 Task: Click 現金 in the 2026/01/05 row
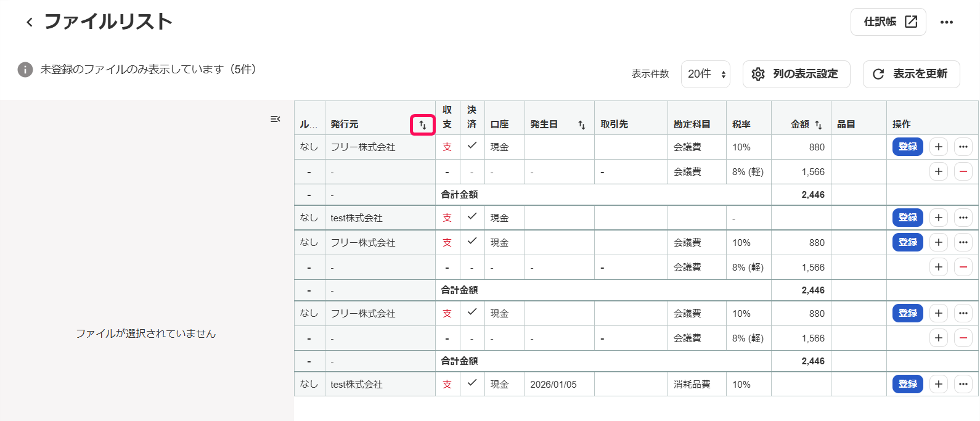(499, 385)
